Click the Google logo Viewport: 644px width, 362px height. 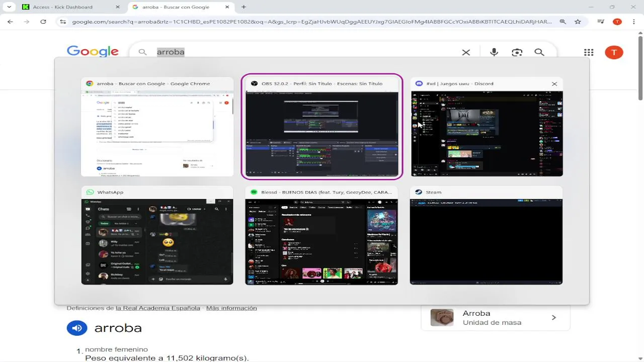pyautogui.click(x=93, y=52)
